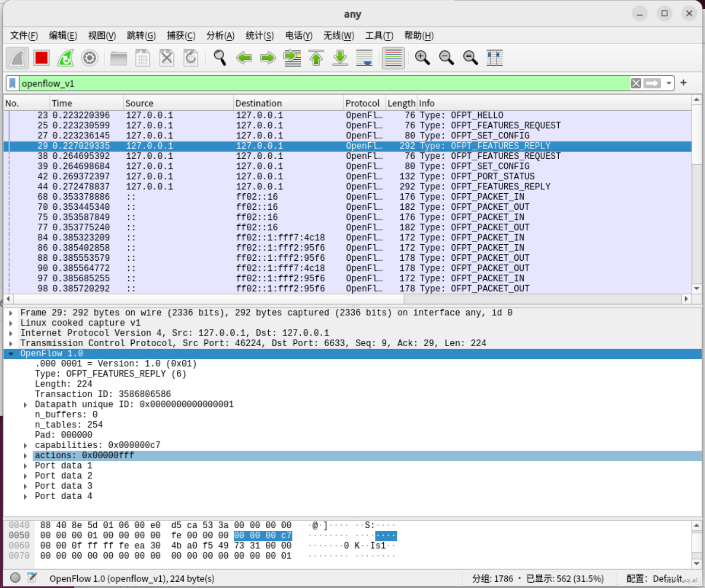
Task: Select highlighted hex bytes 00 00 00 c7
Action: tap(263, 536)
